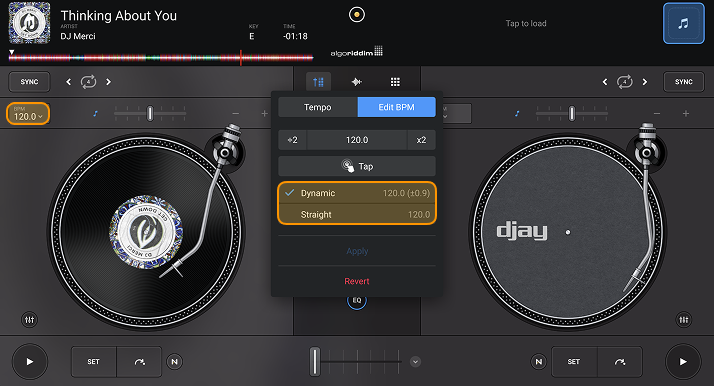Select next loop size on left deck

108,82
